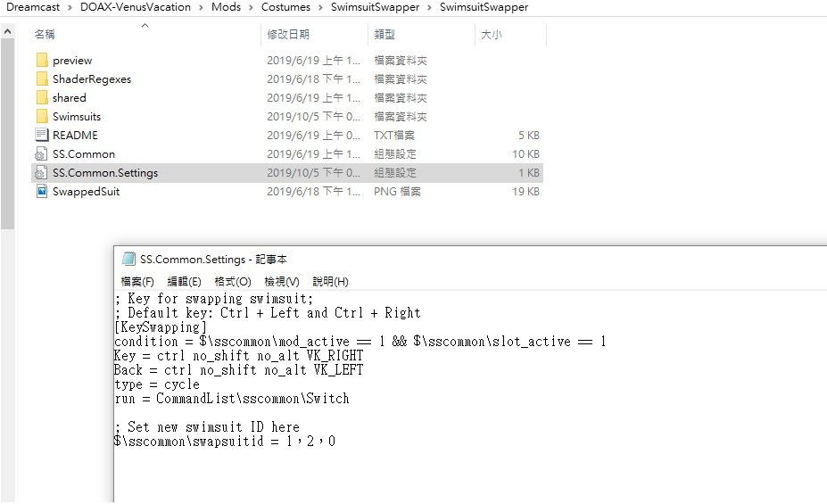The image size is (827, 504).
Task: Click the Notepad icon in title bar
Action: [x=128, y=259]
